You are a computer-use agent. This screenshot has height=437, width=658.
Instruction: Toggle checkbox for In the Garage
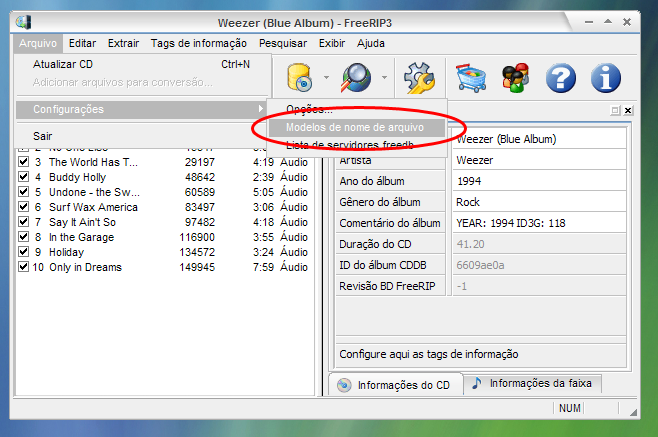point(24,237)
